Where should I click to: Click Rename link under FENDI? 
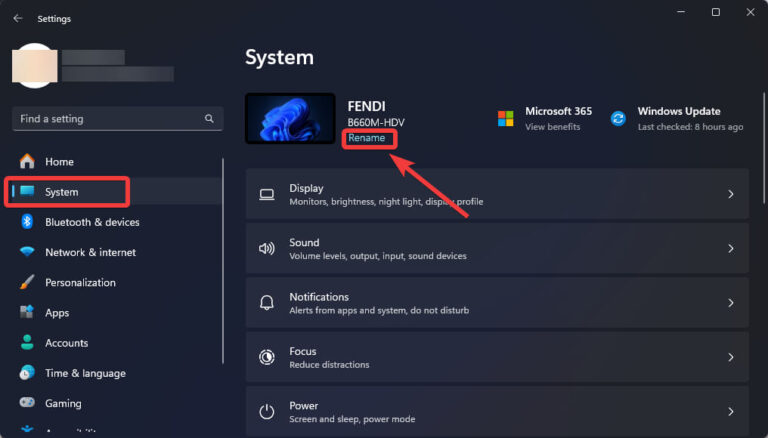tap(366, 138)
